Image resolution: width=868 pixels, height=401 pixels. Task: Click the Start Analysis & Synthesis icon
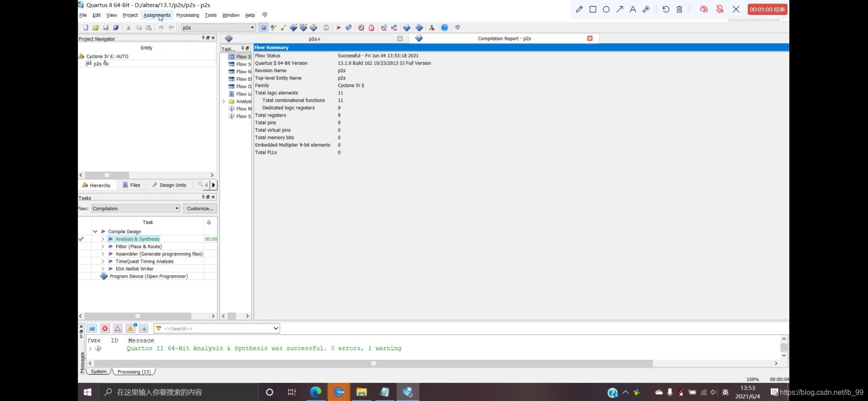[349, 28]
